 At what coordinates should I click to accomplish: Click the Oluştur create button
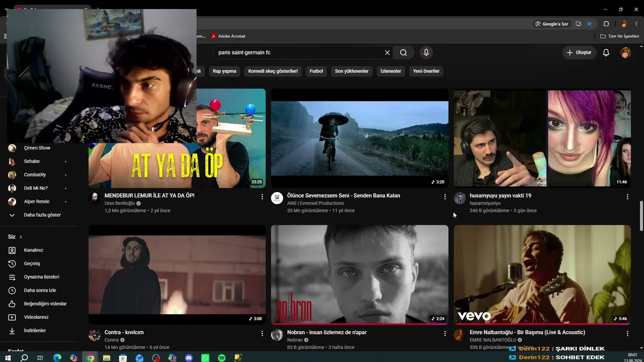coord(579,52)
